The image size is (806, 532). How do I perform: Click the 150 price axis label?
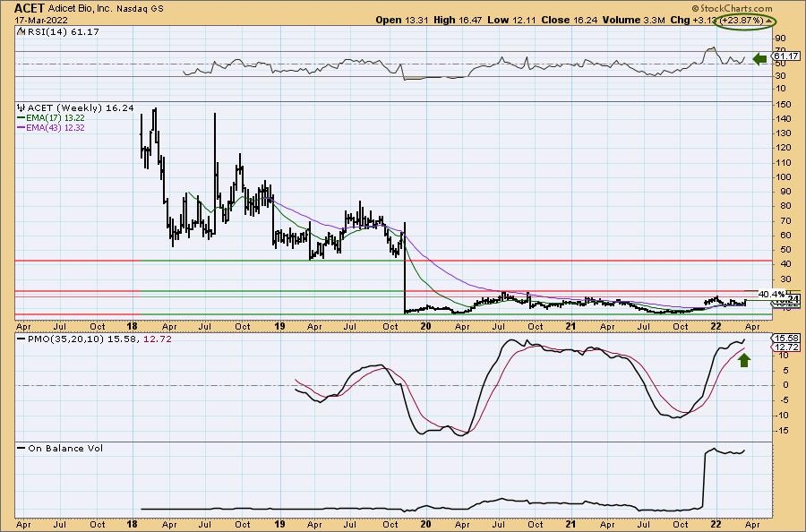click(x=784, y=105)
